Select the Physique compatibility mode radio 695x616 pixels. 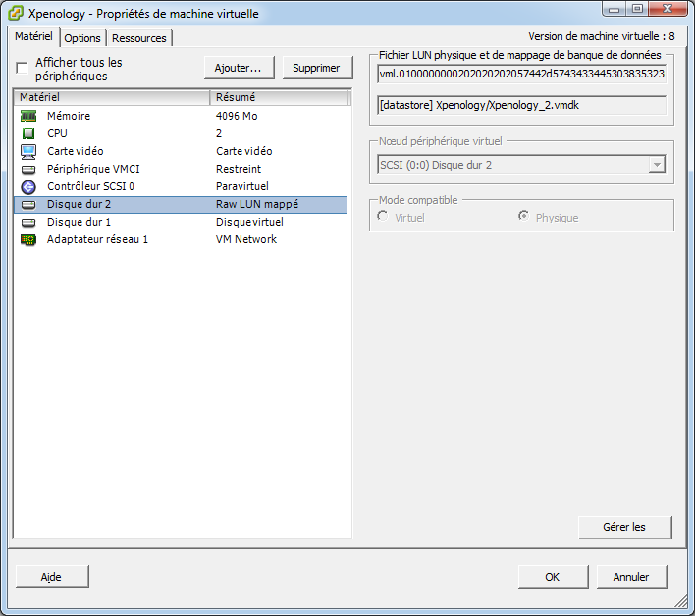(x=523, y=216)
